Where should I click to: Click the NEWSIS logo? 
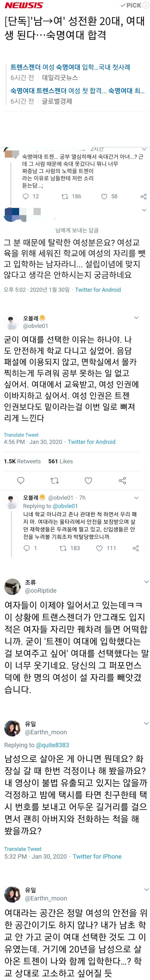[x=24, y=5]
